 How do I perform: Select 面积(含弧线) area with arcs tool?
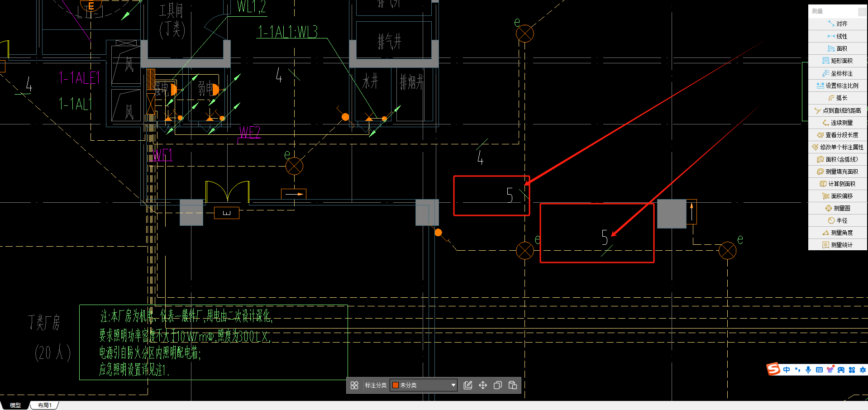pyautogui.click(x=837, y=159)
